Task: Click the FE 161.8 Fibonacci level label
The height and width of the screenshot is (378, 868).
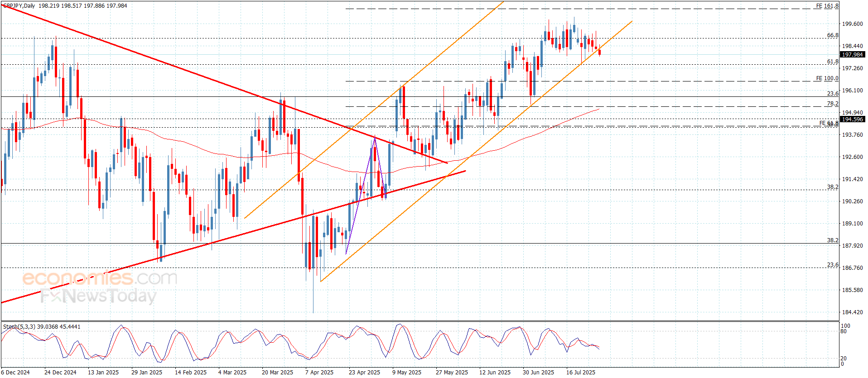Action: point(827,6)
